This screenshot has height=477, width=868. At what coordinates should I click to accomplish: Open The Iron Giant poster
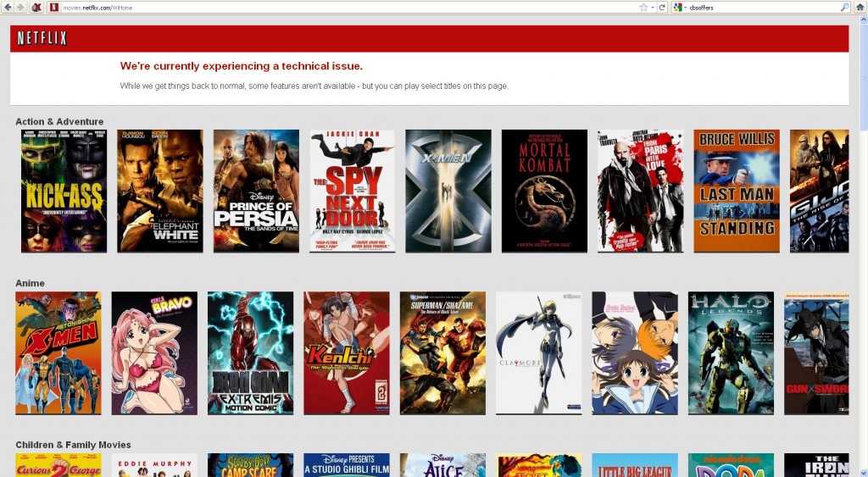point(816,465)
